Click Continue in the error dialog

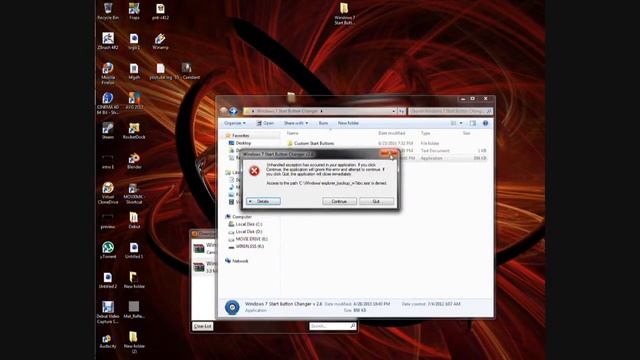339,201
